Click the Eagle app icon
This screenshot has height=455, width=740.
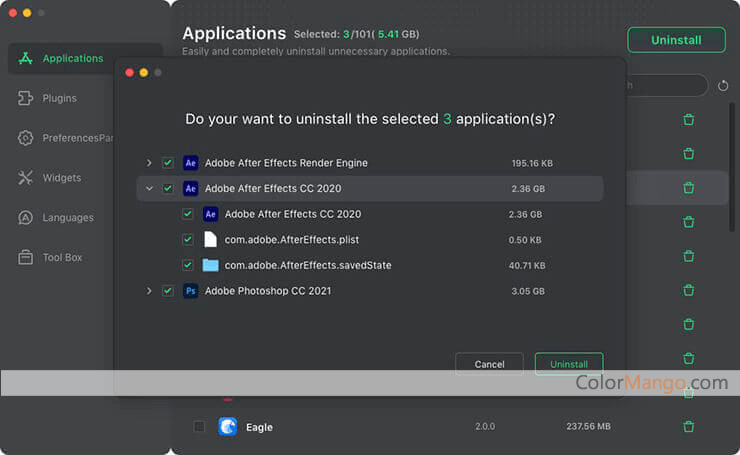click(228, 427)
